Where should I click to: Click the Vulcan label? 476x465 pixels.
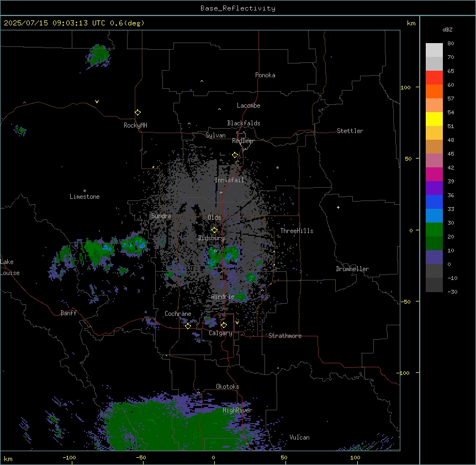pos(299,437)
